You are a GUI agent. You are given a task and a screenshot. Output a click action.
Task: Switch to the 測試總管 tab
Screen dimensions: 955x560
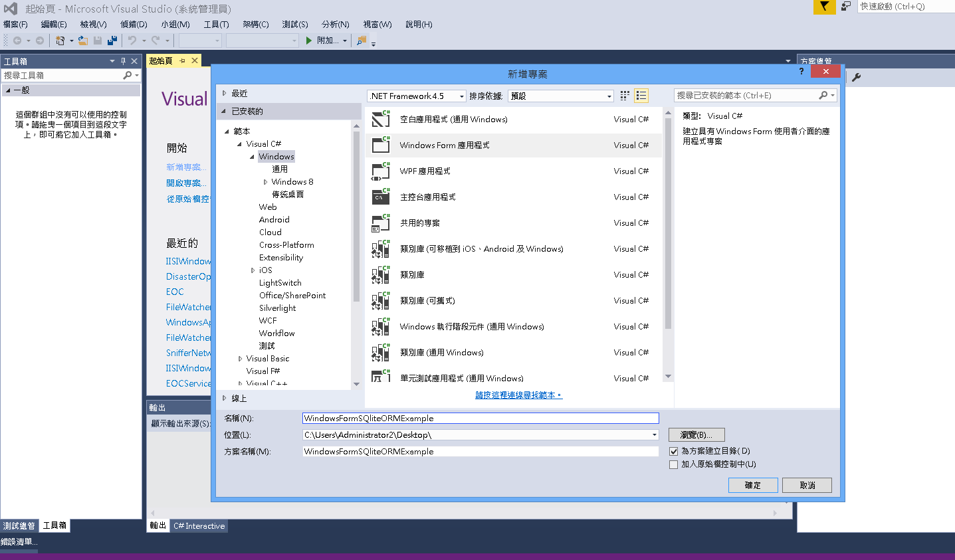pos(19,525)
